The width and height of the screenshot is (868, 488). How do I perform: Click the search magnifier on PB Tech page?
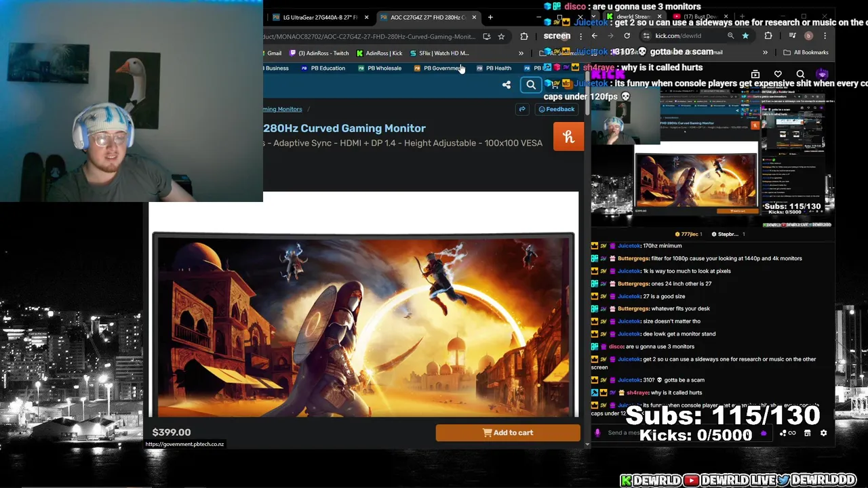531,85
